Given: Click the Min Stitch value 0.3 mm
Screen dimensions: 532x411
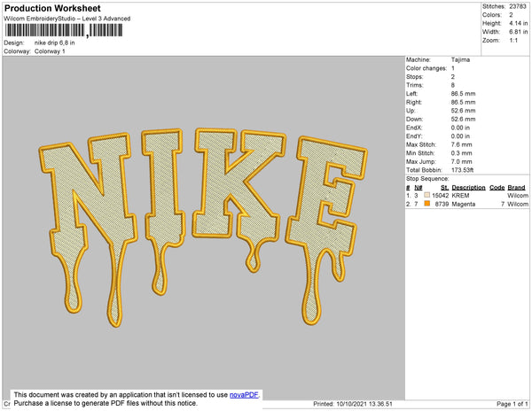Looking at the screenshot, I should pyautogui.click(x=461, y=153).
